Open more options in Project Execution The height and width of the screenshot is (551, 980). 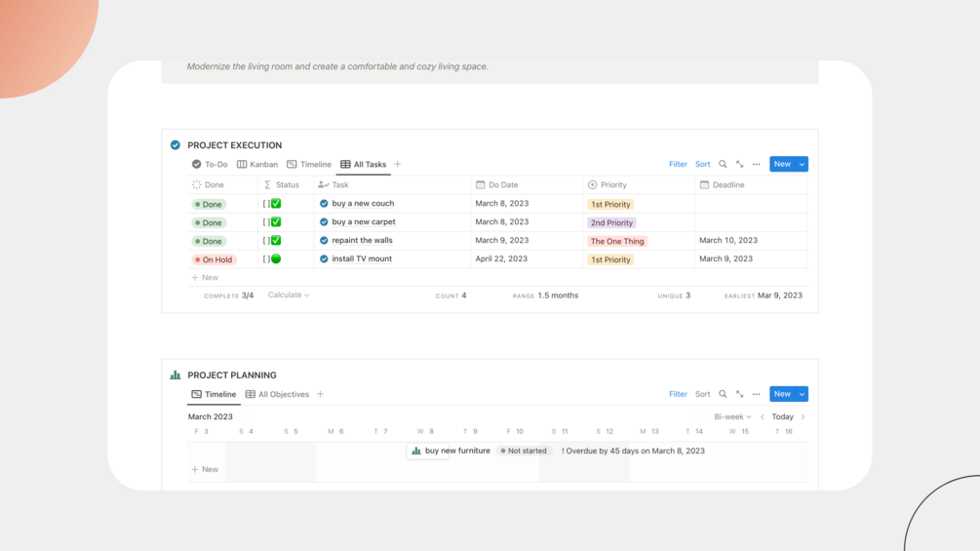click(757, 165)
